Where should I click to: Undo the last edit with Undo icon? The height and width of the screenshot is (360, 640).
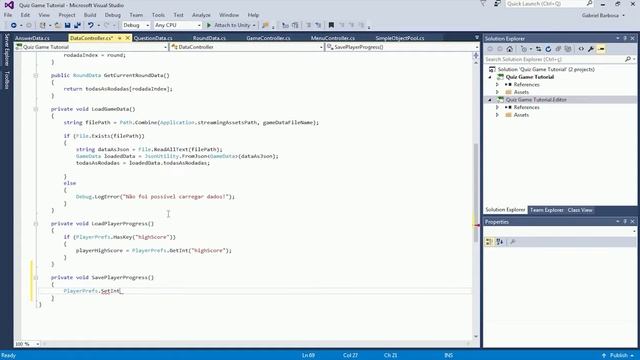[91, 25]
